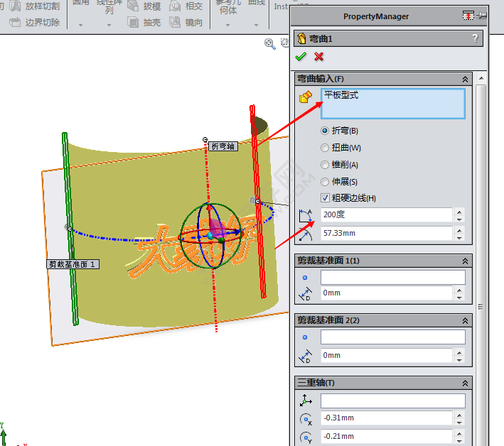The height and width of the screenshot is (446, 504).
Task: Decrease the 200度 angle value
Action: [x=460, y=219]
